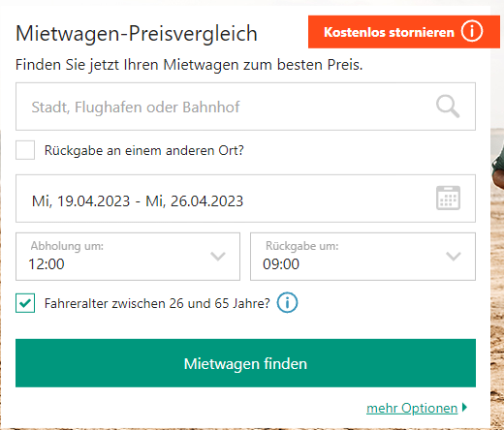
Task: Expand the Rückgabe um chevron arrow
Action: (x=454, y=257)
